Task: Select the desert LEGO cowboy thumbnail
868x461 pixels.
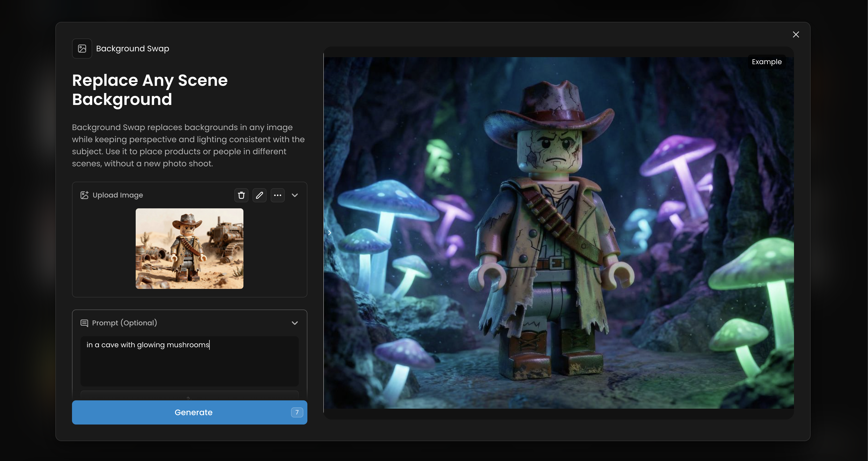Action: (x=189, y=249)
